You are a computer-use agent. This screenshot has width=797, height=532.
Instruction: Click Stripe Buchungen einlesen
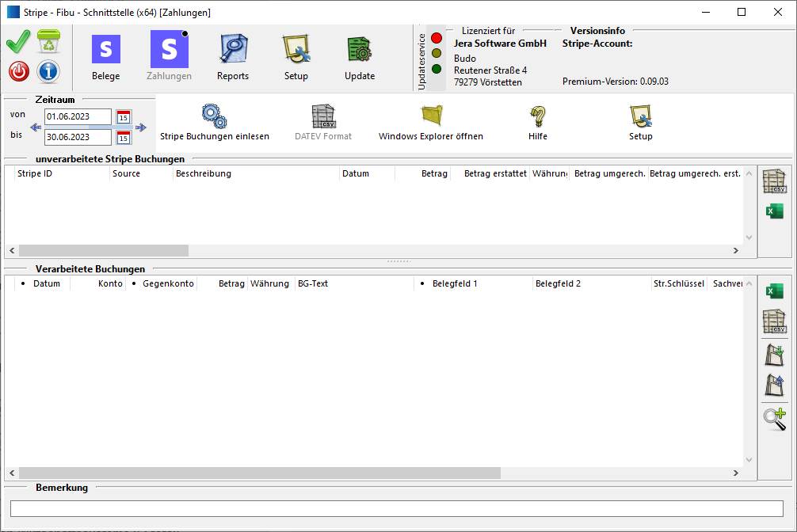coord(215,123)
